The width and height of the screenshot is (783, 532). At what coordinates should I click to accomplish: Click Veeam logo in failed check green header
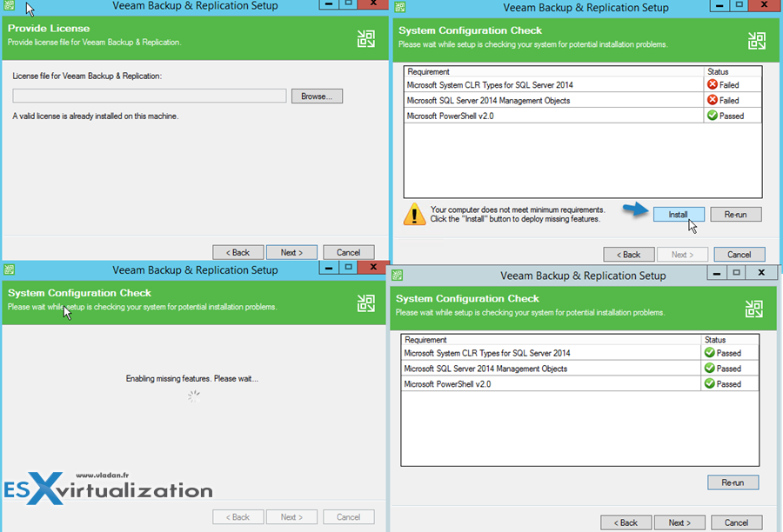(x=757, y=41)
